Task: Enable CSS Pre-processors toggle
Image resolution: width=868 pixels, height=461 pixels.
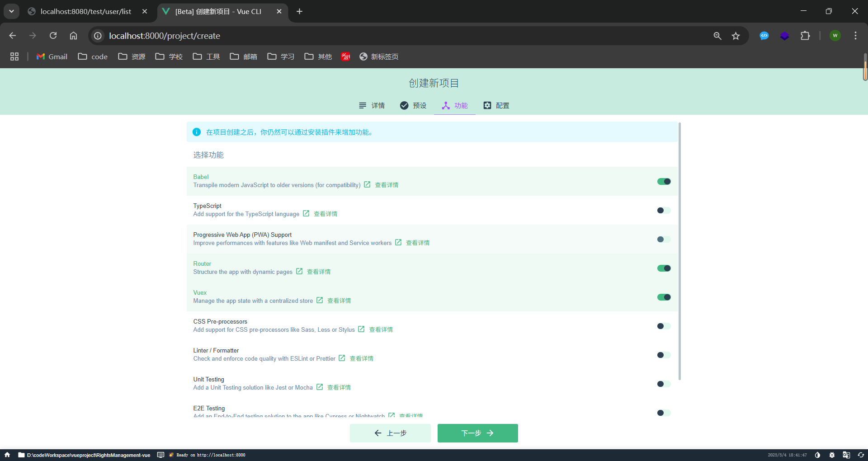Action: point(664,326)
